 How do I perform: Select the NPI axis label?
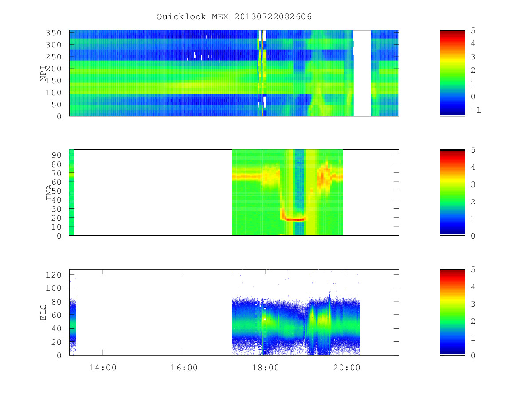pyautogui.click(x=43, y=73)
